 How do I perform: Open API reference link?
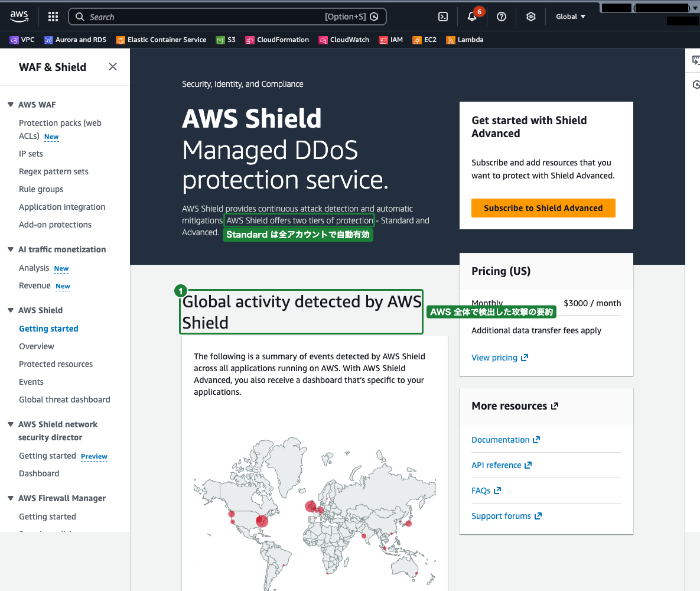point(502,465)
